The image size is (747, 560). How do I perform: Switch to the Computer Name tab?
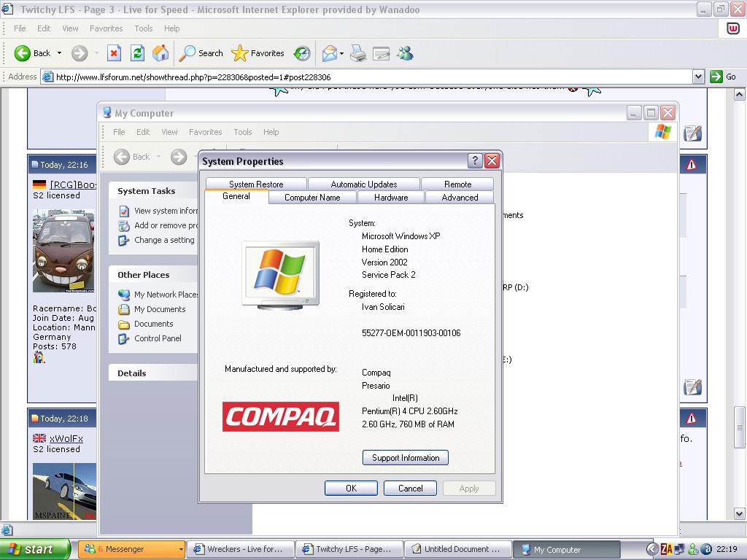coord(312,197)
